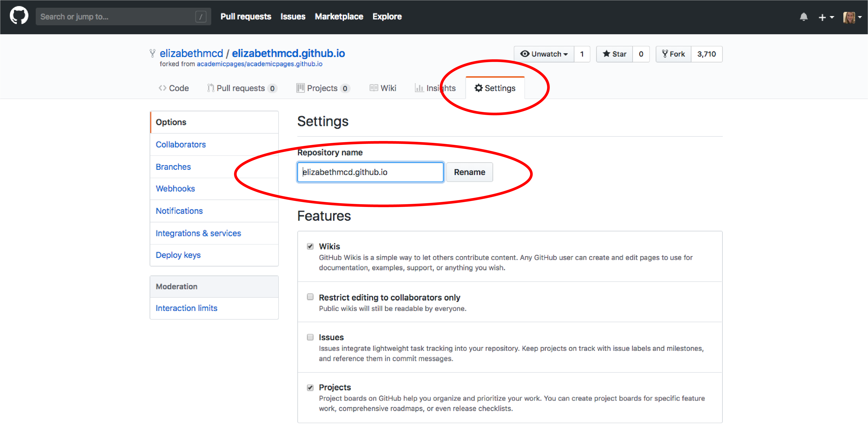View the watchers count 1

pyautogui.click(x=582, y=54)
